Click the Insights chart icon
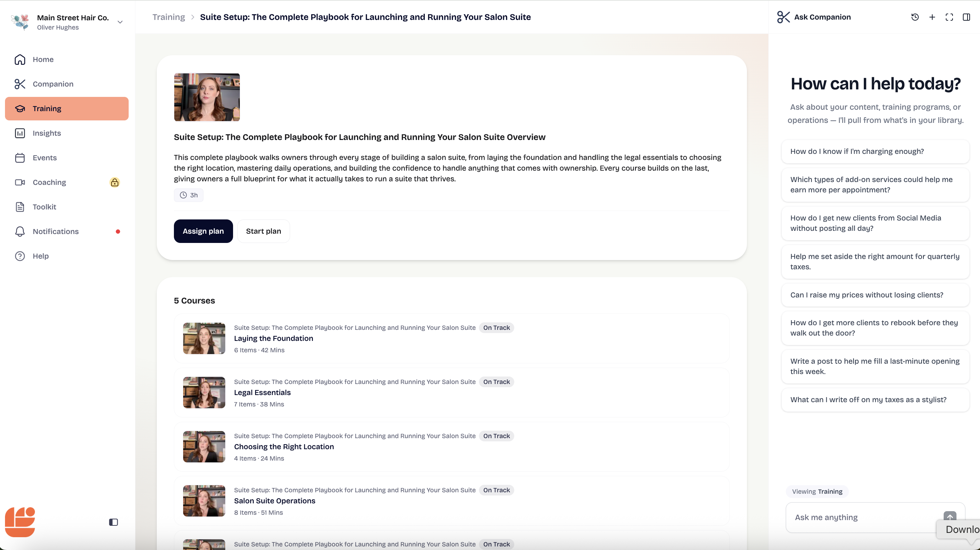 pos(20,133)
